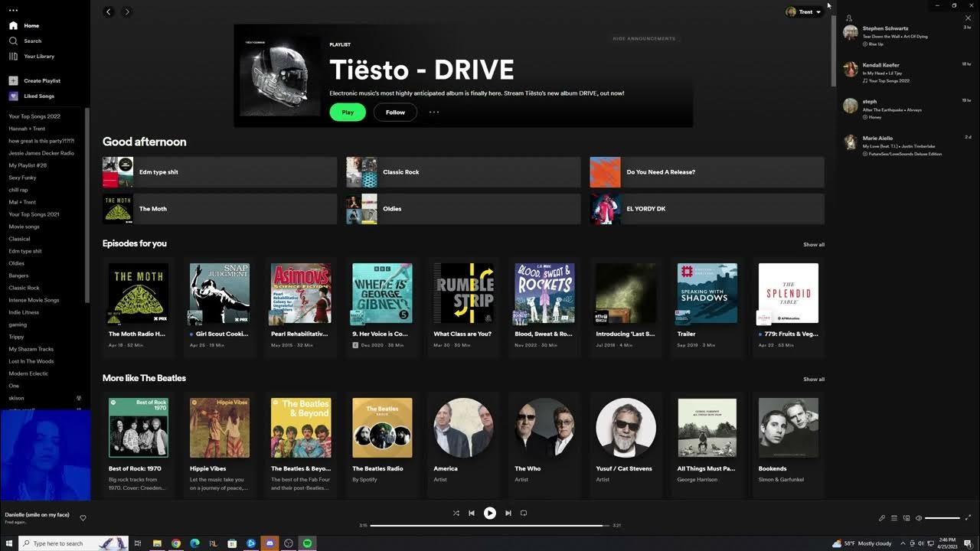View Stephen Schwartz friend activity

[x=907, y=36]
